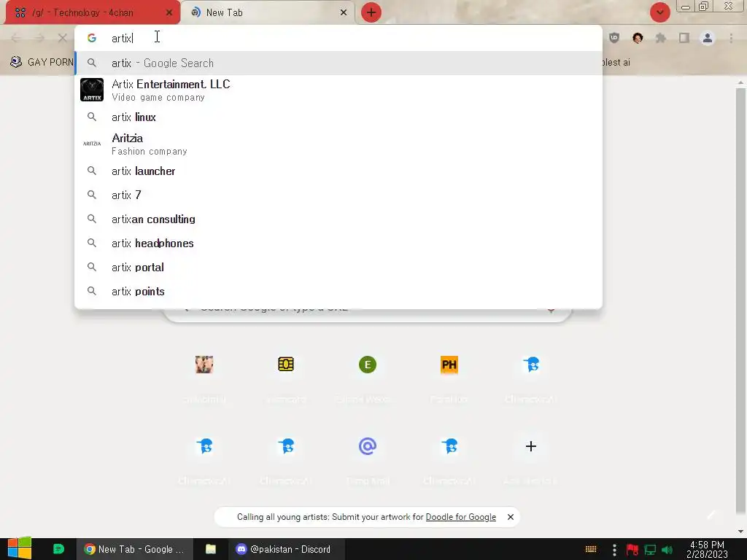Open the Doodle for Google link
747x560 pixels.
pyautogui.click(x=461, y=517)
